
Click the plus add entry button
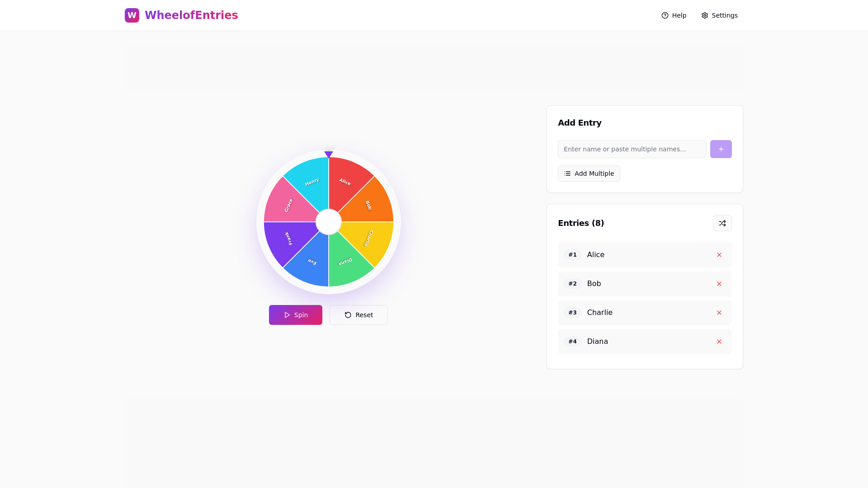[721, 149]
